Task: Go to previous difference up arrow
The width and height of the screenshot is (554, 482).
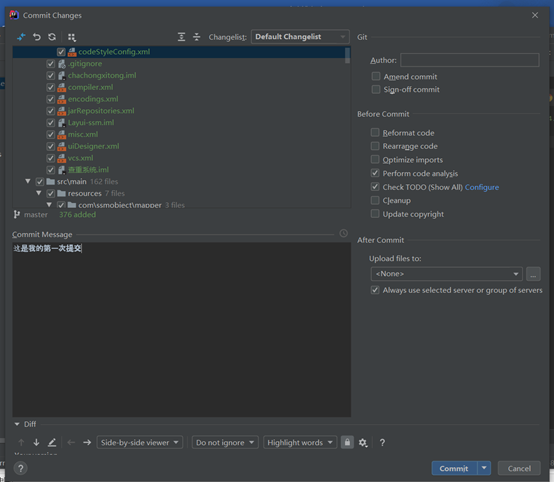Action: [21, 442]
